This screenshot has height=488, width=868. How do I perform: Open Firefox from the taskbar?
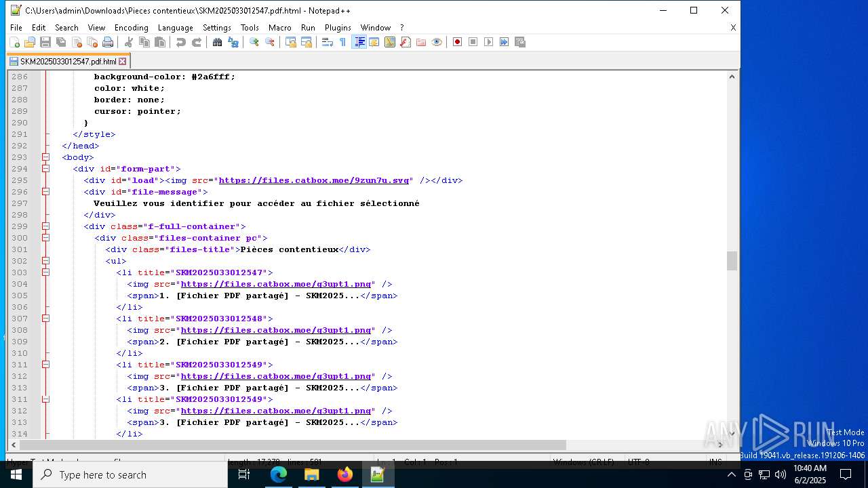(345, 475)
